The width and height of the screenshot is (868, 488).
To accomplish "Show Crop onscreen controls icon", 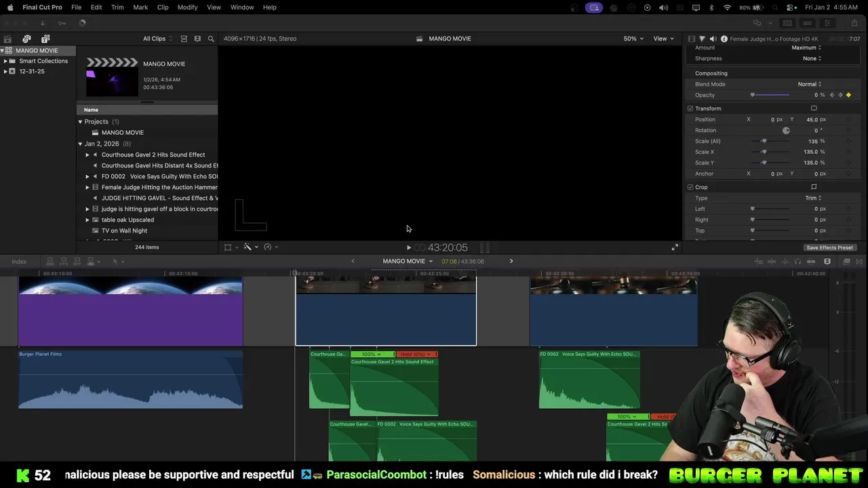I will tap(814, 187).
